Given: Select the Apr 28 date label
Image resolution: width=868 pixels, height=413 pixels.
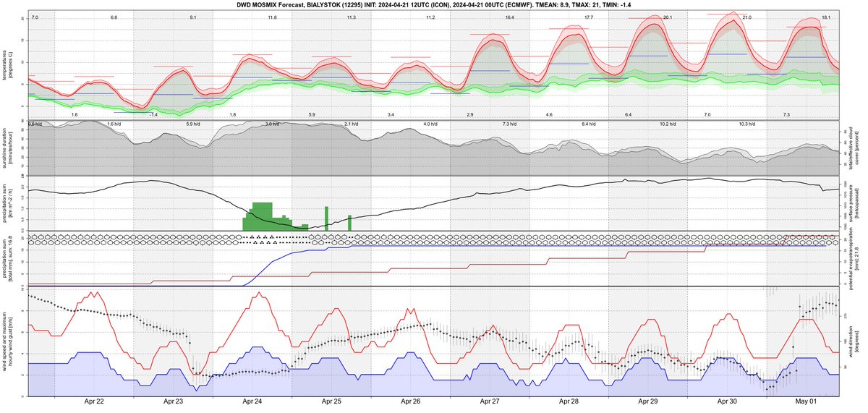Looking at the screenshot, I should click(x=569, y=401).
